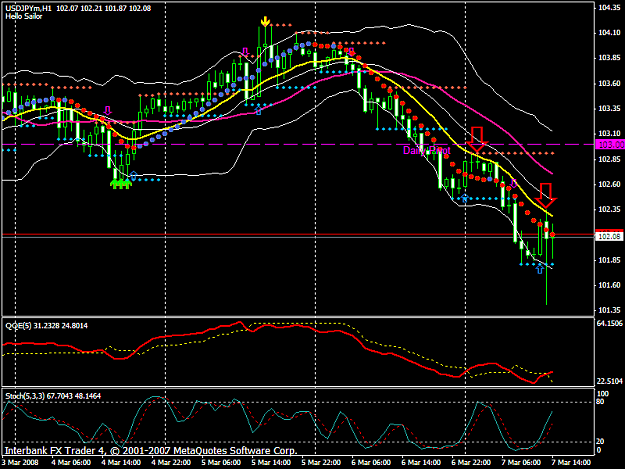This screenshot has width=625, height=469.
Task: Click the blue up arrow under the 5 Mar 14:00 candles
Action: [258, 110]
